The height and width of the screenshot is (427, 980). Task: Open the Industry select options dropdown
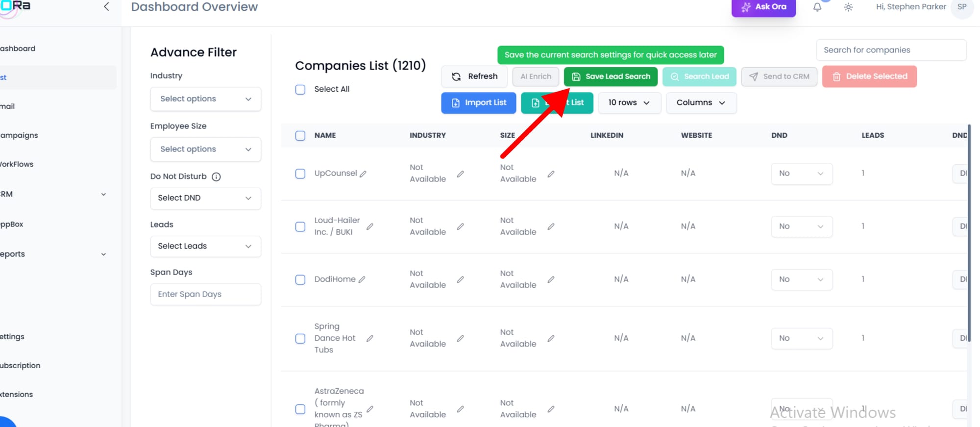[x=205, y=99]
